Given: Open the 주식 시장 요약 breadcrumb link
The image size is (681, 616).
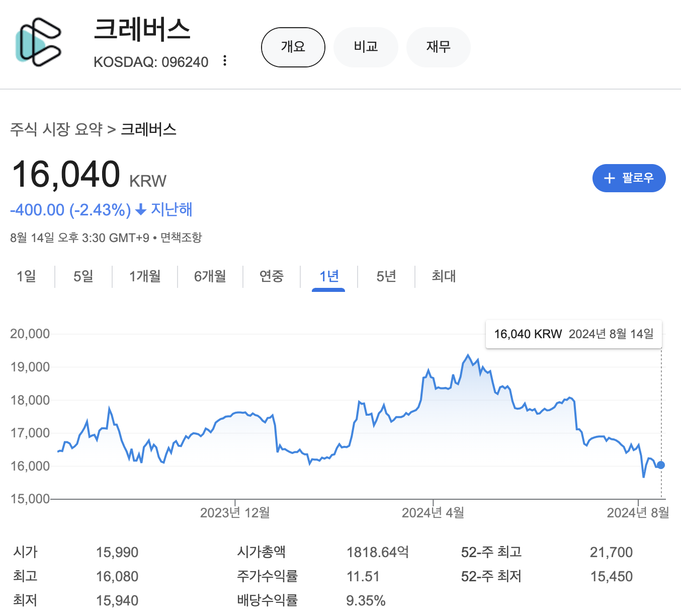Looking at the screenshot, I should click(x=56, y=129).
